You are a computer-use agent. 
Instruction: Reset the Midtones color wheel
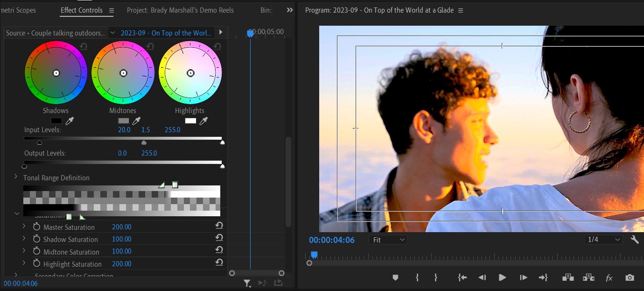[150, 46]
